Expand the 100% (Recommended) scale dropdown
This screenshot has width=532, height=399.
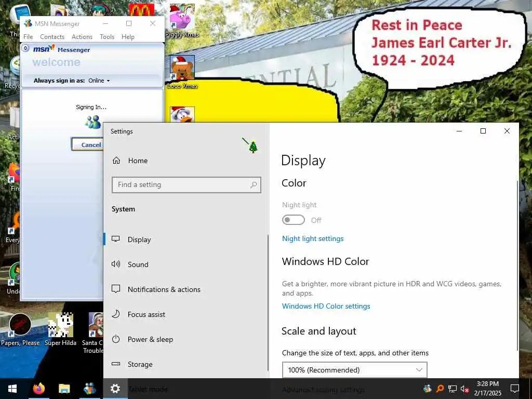click(x=354, y=370)
